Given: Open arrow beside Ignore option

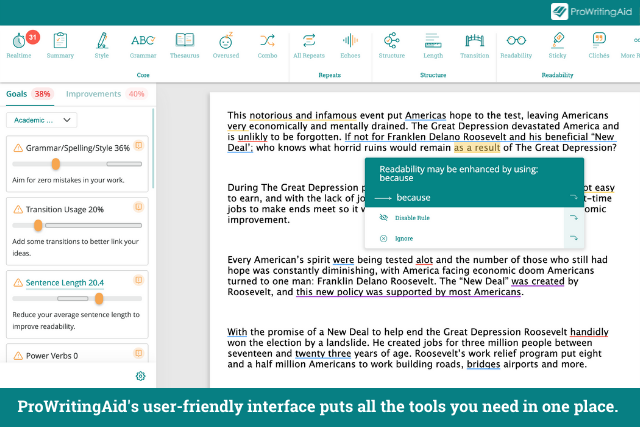Looking at the screenshot, I should click(x=573, y=238).
